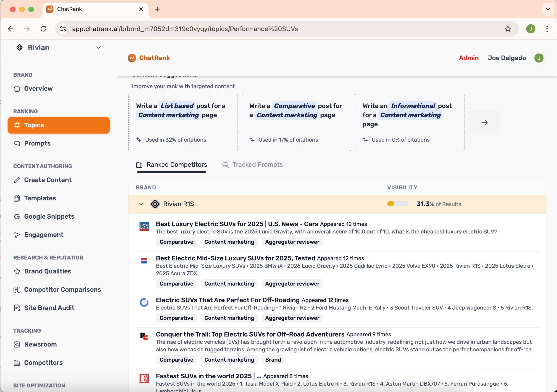Switch to Tracked Prompts tab
Viewport: 557px width, 392px height.
coord(253,165)
